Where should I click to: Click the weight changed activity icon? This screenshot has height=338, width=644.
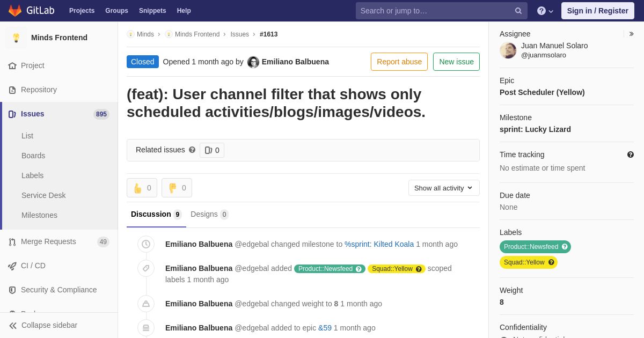pos(146,304)
